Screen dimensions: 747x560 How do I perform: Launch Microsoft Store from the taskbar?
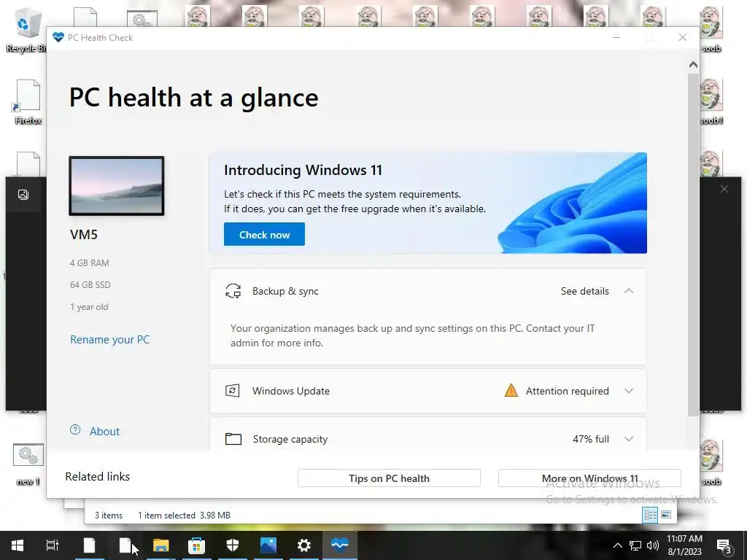click(x=196, y=545)
